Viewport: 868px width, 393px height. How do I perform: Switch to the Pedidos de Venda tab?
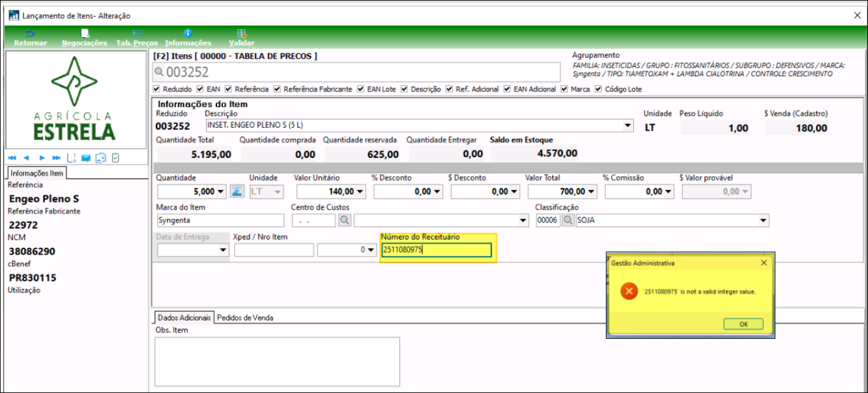(x=245, y=317)
